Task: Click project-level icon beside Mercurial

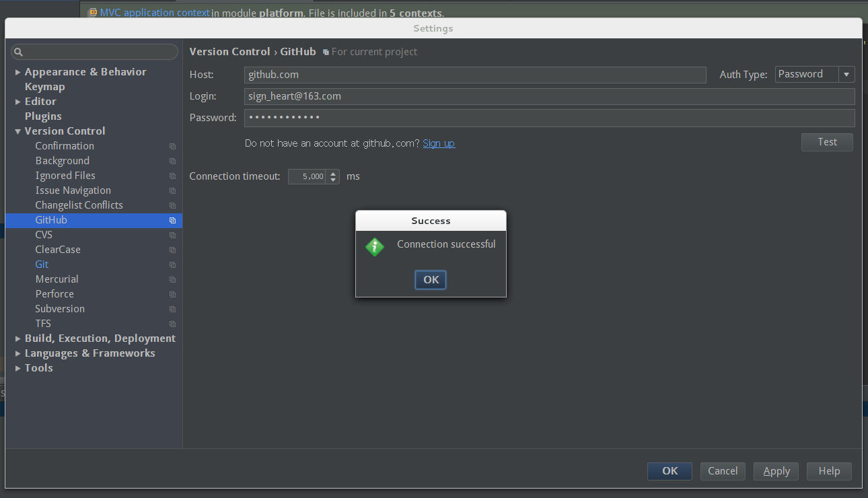Action: (x=172, y=279)
